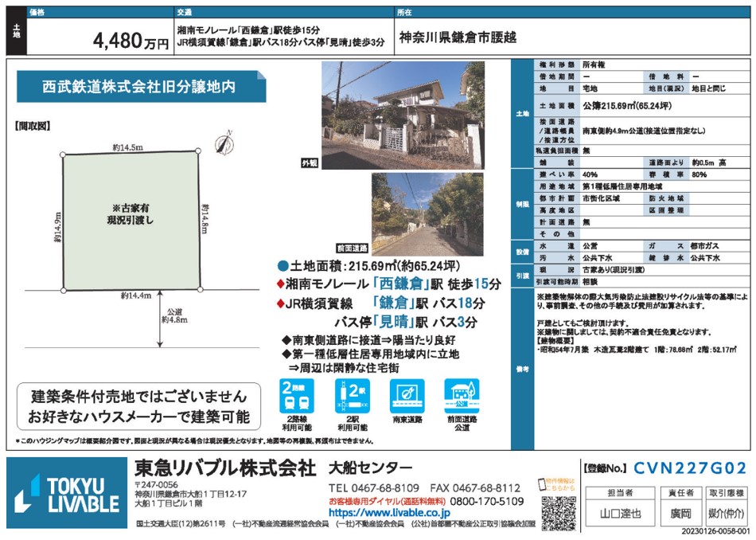
Task: Click the QR code in footer
Action: [x=558, y=512]
